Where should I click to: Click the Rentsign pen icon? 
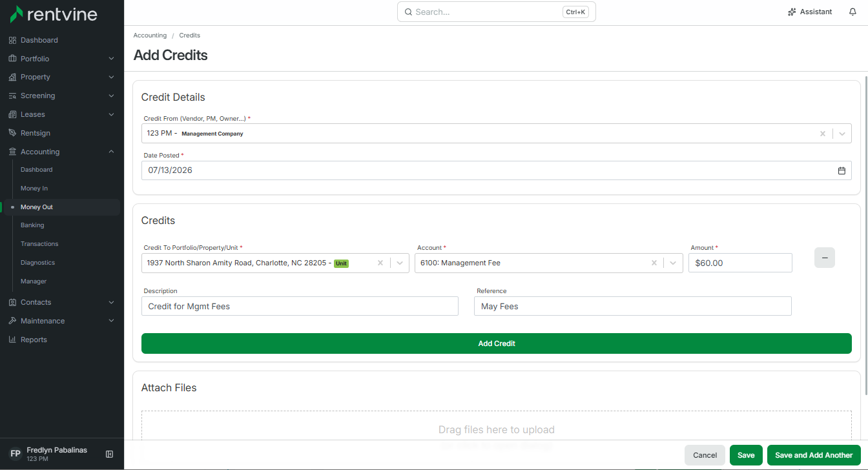coord(12,133)
